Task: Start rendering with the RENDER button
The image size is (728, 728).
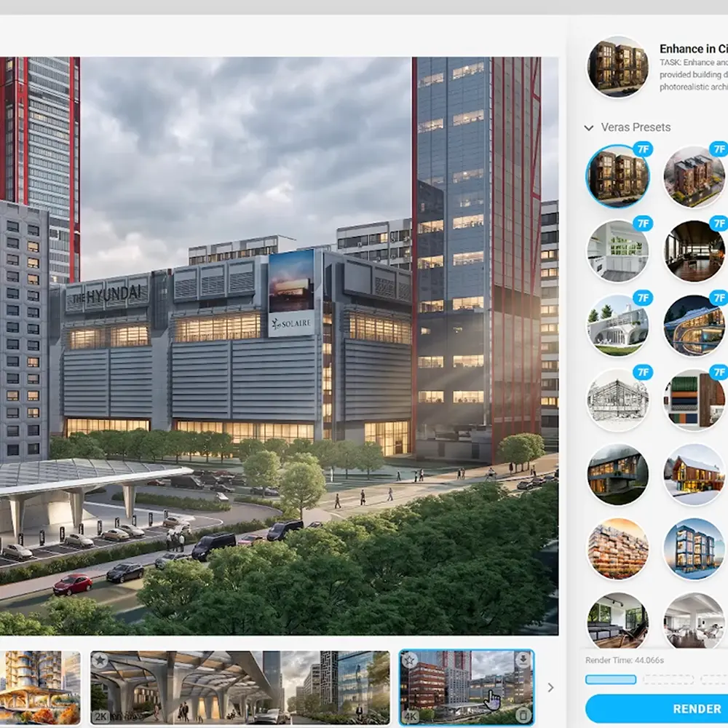Action: point(657,709)
